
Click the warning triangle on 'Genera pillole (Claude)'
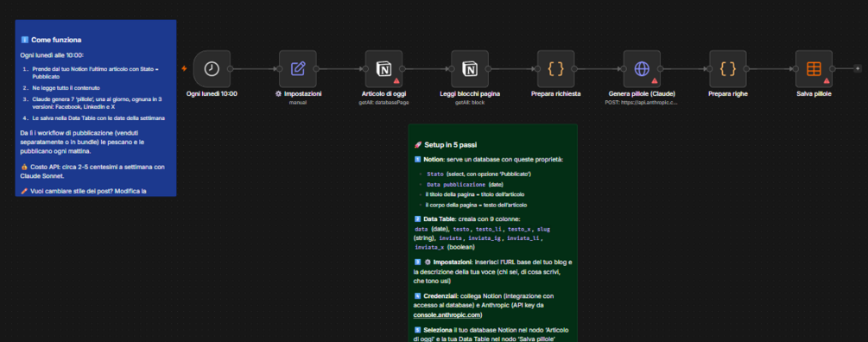coord(655,81)
